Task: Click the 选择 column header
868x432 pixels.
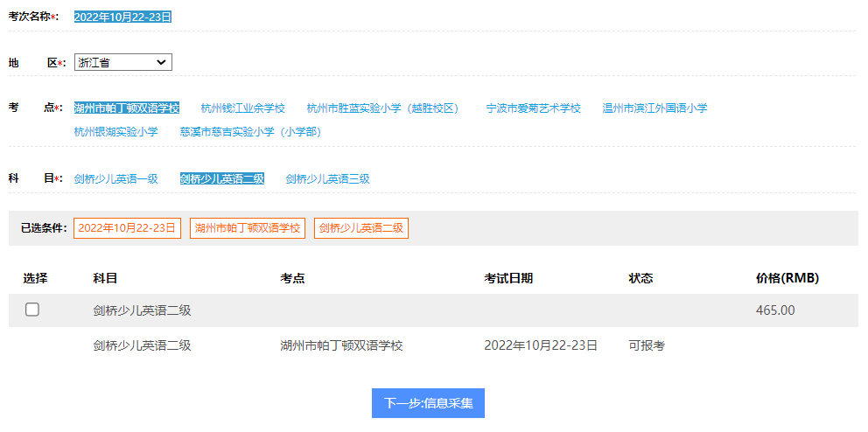Action: click(35, 278)
